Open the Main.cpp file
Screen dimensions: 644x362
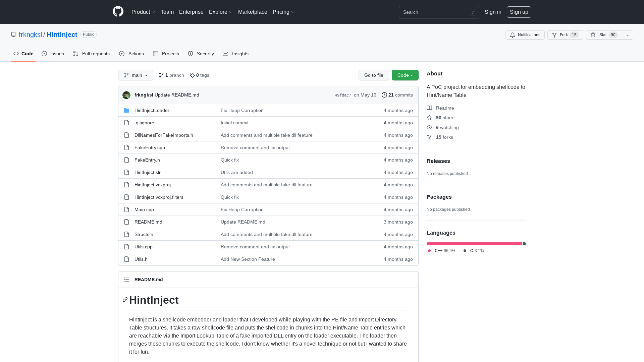click(144, 209)
